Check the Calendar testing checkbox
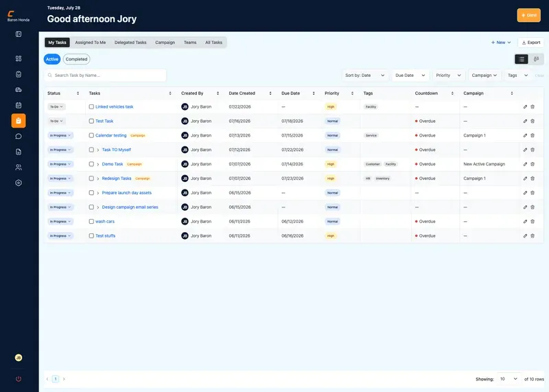The image size is (549, 392). tap(91, 135)
